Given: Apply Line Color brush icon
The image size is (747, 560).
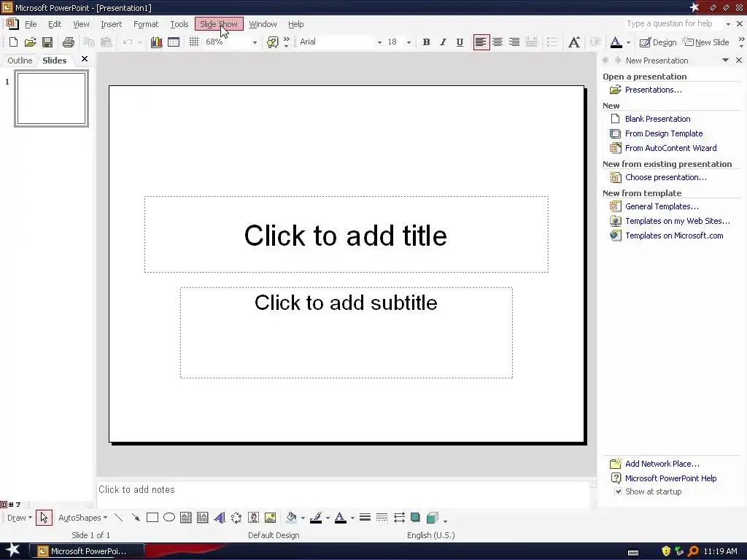Looking at the screenshot, I should click(x=315, y=518).
